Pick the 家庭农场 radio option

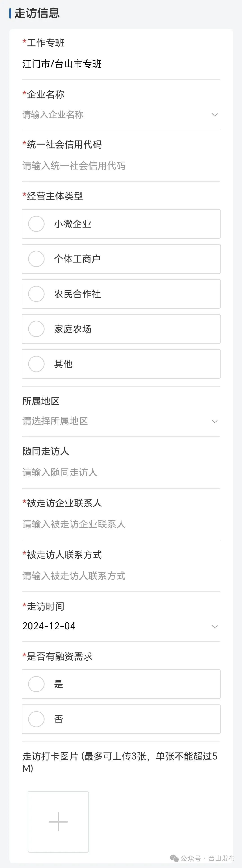point(36,329)
